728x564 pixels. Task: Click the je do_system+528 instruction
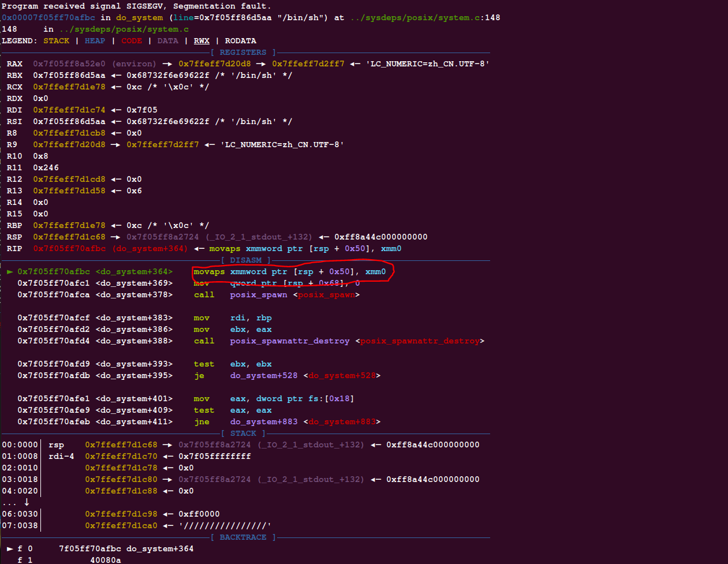click(287, 376)
